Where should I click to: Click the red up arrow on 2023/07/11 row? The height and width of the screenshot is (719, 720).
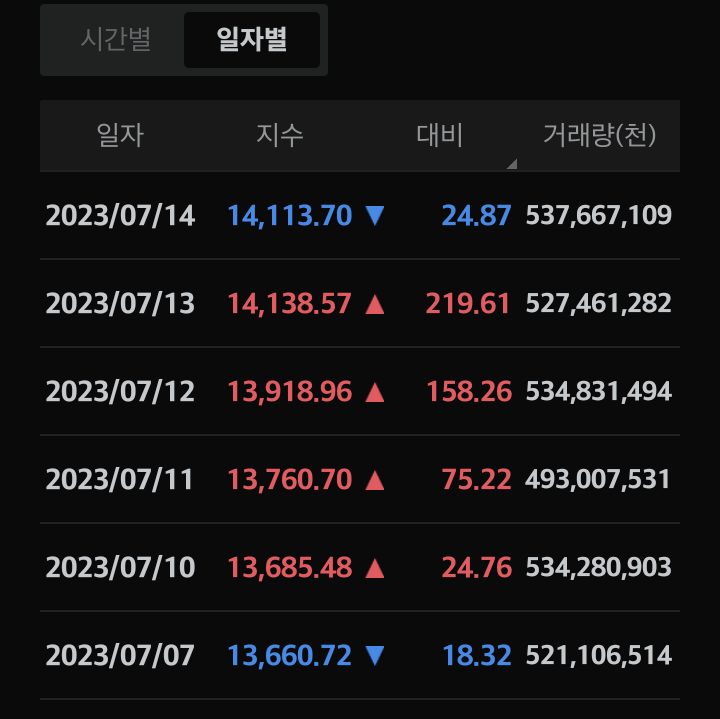click(x=375, y=480)
